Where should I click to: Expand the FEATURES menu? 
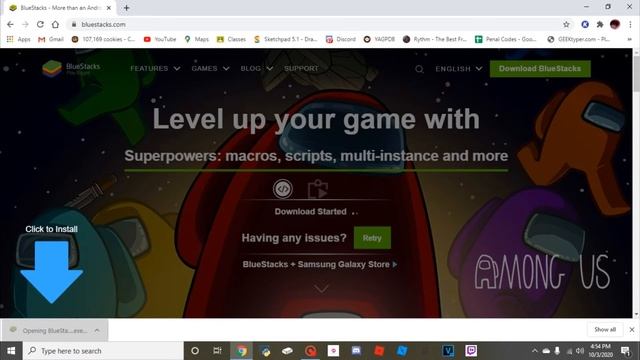(x=155, y=69)
